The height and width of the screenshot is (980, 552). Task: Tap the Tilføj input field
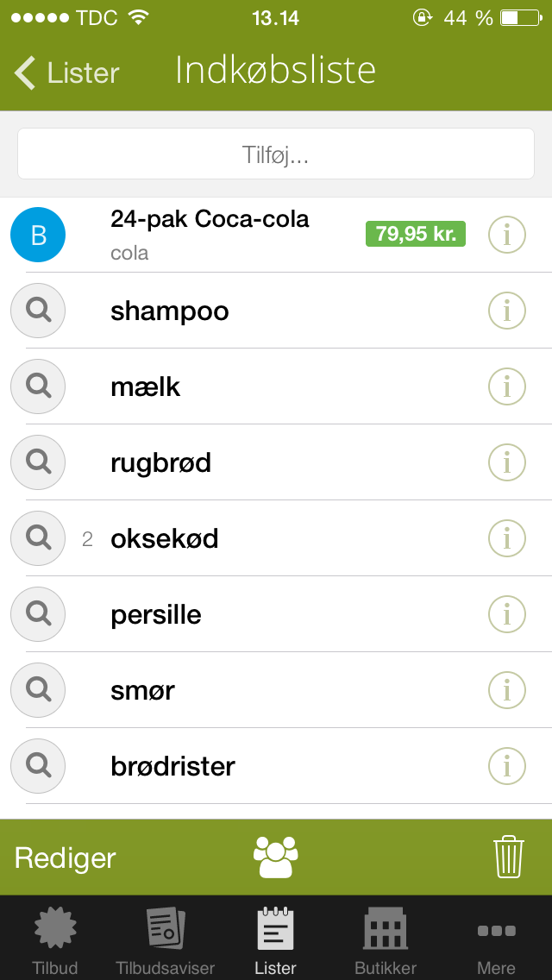tap(276, 154)
